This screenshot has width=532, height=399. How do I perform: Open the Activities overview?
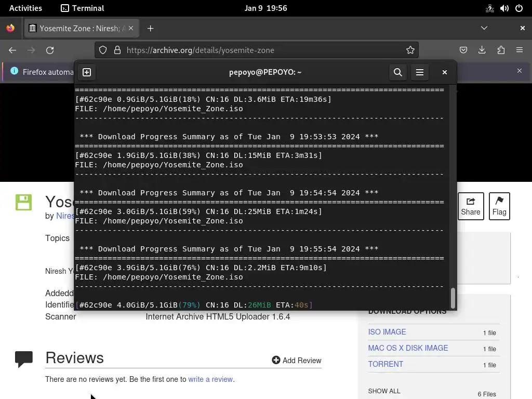(25, 8)
